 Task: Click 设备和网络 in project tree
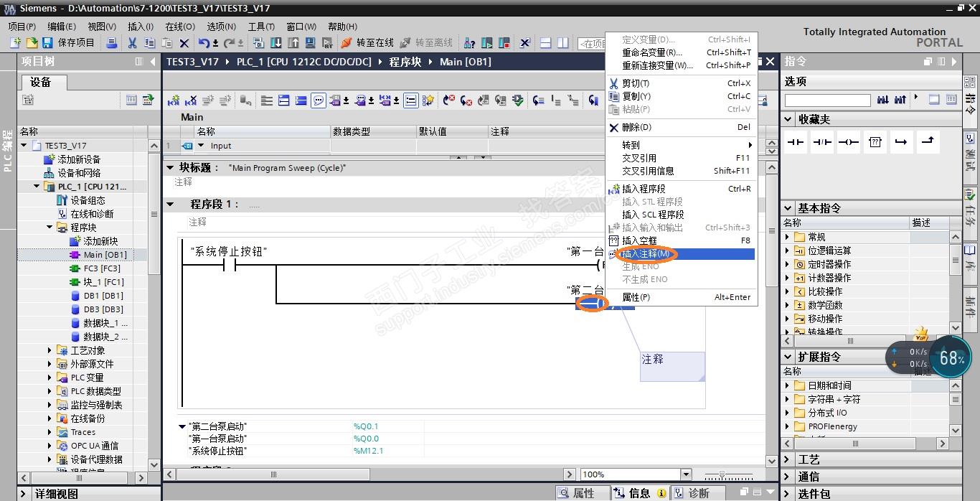pos(72,173)
